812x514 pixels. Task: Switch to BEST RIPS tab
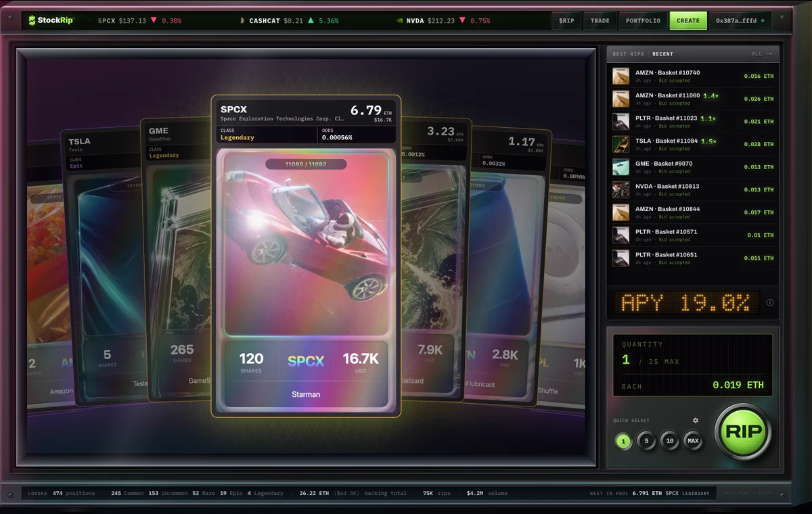[x=629, y=54]
